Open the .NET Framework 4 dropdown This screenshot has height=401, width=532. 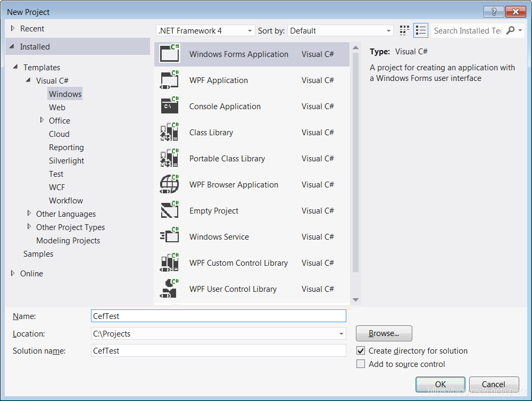coord(205,30)
